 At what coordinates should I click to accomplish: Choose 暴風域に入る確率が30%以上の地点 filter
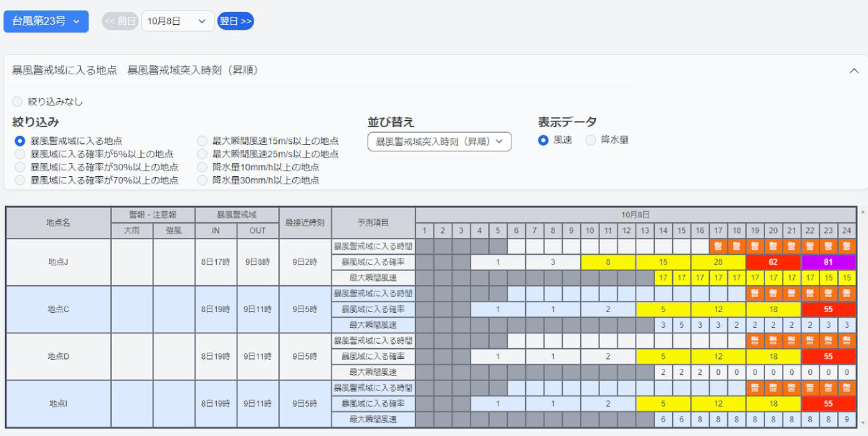click(20, 167)
